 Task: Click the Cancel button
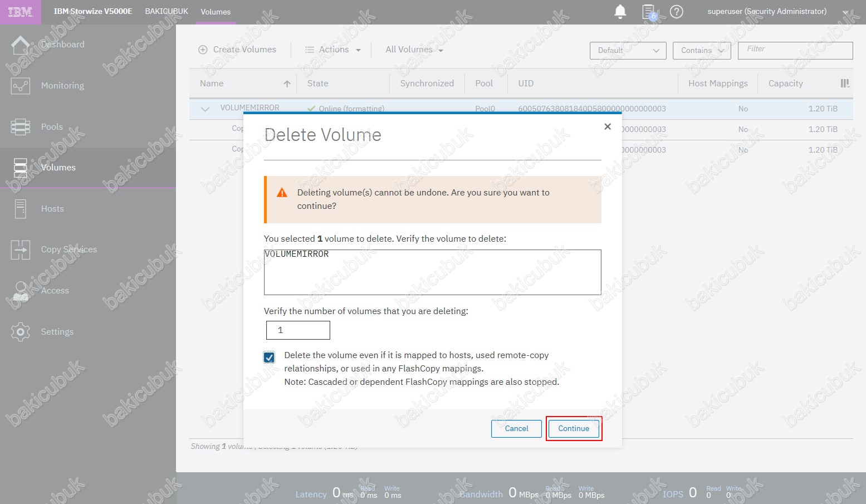click(516, 429)
